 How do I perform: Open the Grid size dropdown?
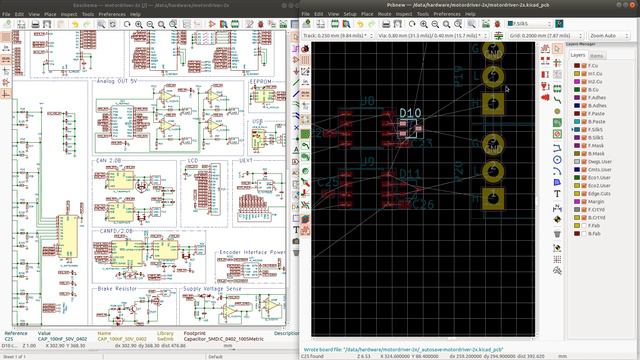[545, 36]
